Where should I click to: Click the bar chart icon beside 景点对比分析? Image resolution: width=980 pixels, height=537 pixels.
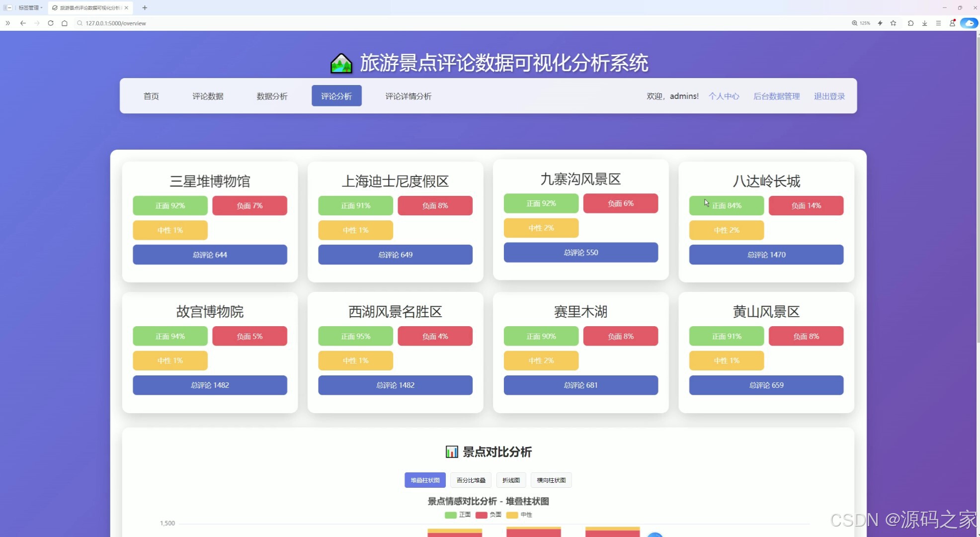451,452
